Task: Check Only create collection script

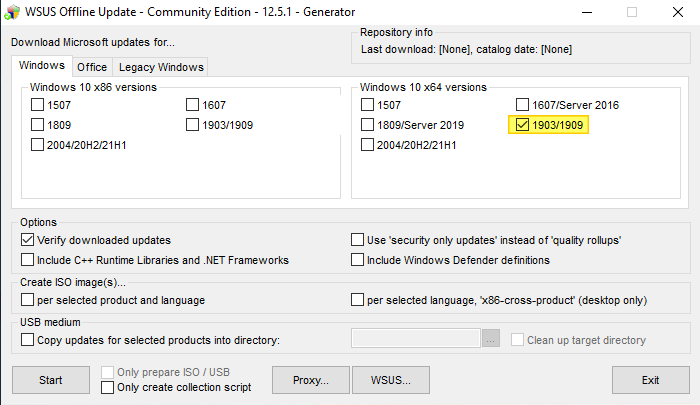Action: pyautogui.click(x=108, y=387)
